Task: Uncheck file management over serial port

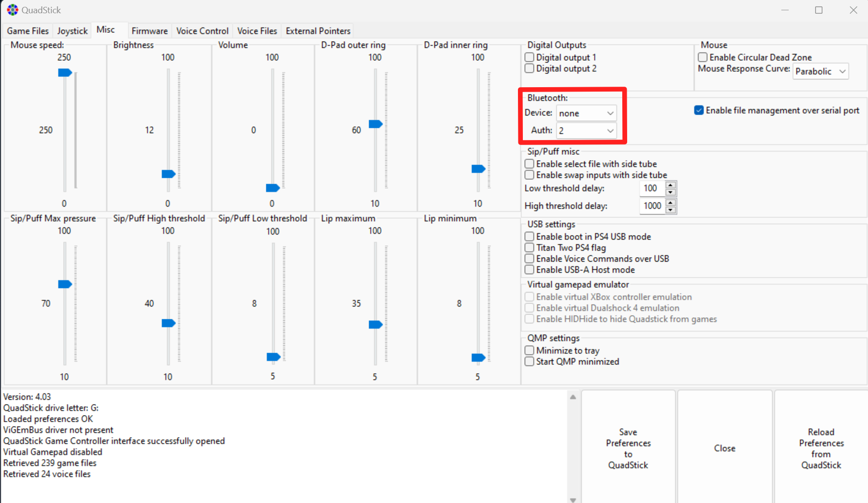Action: click(699, 110)
